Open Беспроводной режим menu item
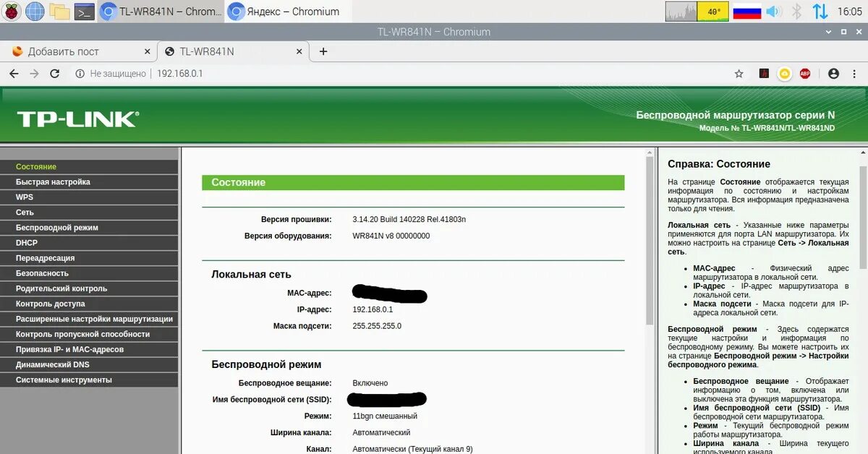The width and height of the screenshot is (868, 454). [89, 228]
